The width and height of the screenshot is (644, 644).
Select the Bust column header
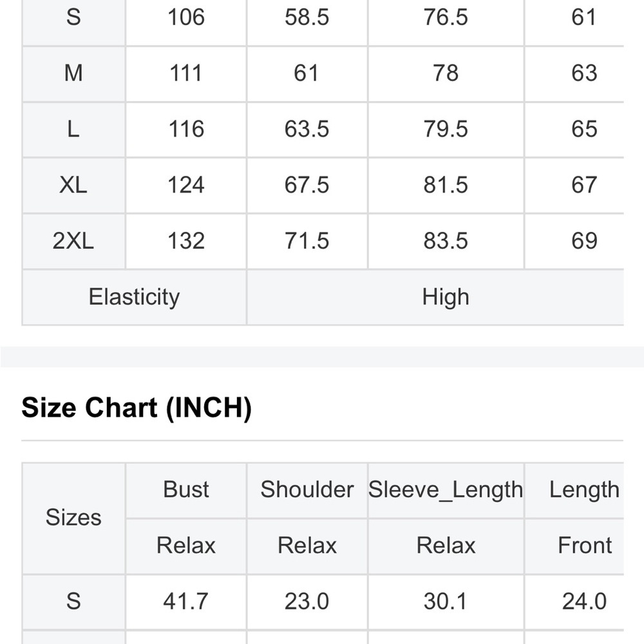pos(186,489)
